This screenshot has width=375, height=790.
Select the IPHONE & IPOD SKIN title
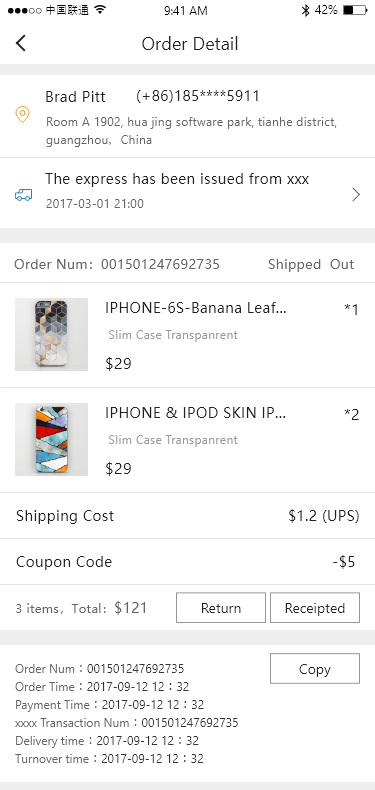pyautogui.click(x=196, y=413)
